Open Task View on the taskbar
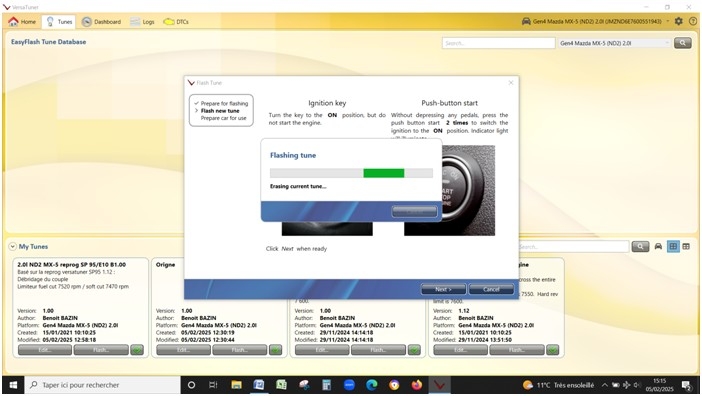The width and height of the screenshot is (702, 396). 214,385
